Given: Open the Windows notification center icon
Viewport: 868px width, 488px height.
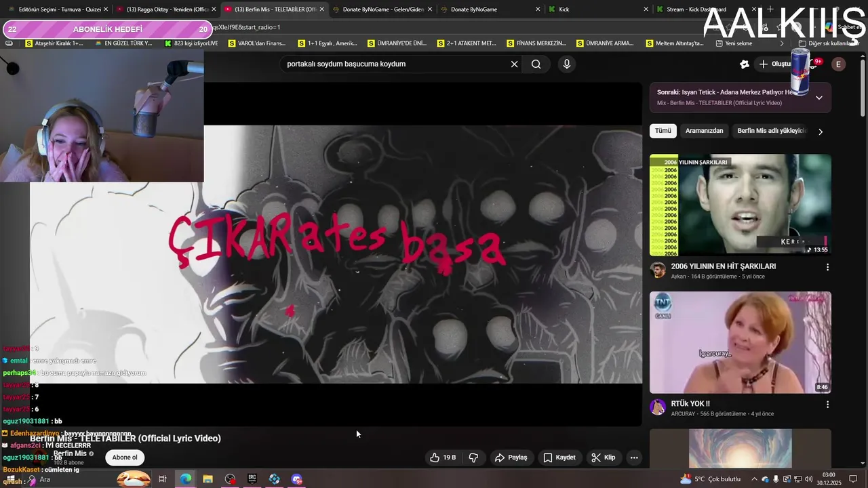Looking at the screenshot, I should point(853,479).
